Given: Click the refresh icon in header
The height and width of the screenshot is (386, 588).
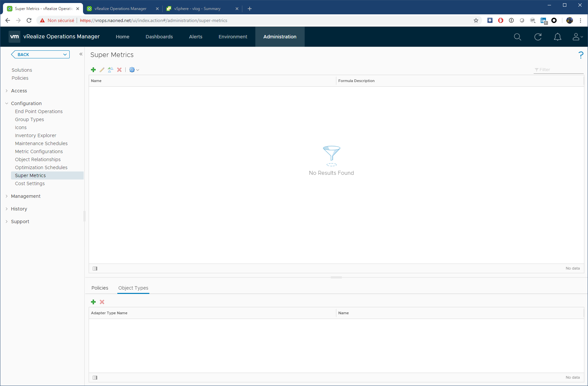Looking at the screenshot, I should click(538, 37).
